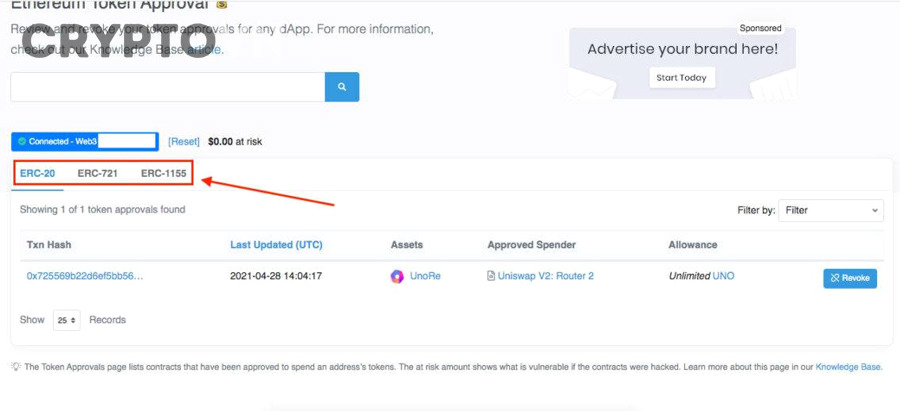Click the Sponsored label above the ad
This screenshot has height=411, width=900.
pyautogui.click(x=761, y=28)
